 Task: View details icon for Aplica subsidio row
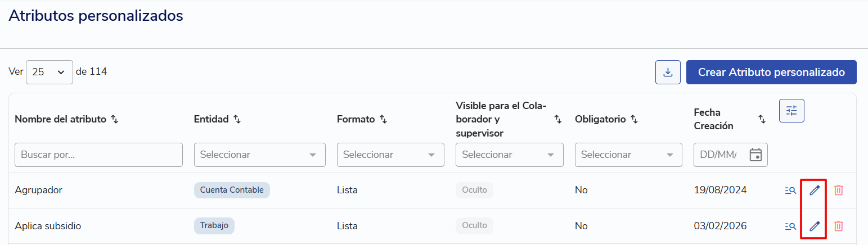point(790,226)
